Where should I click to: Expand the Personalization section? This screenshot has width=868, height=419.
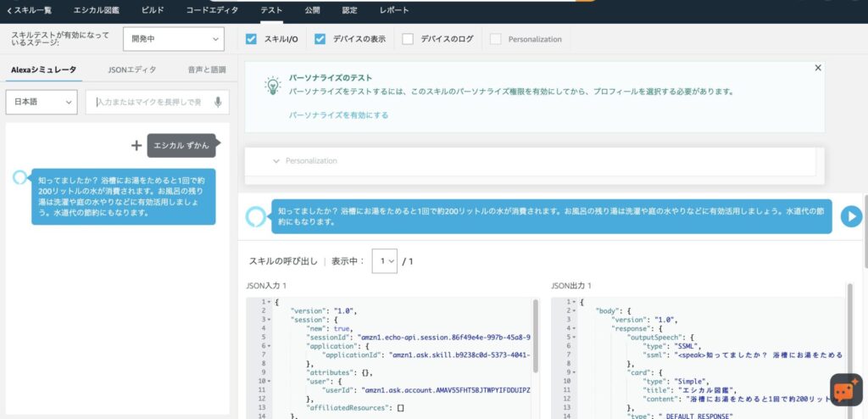click(x=276, y=160)
